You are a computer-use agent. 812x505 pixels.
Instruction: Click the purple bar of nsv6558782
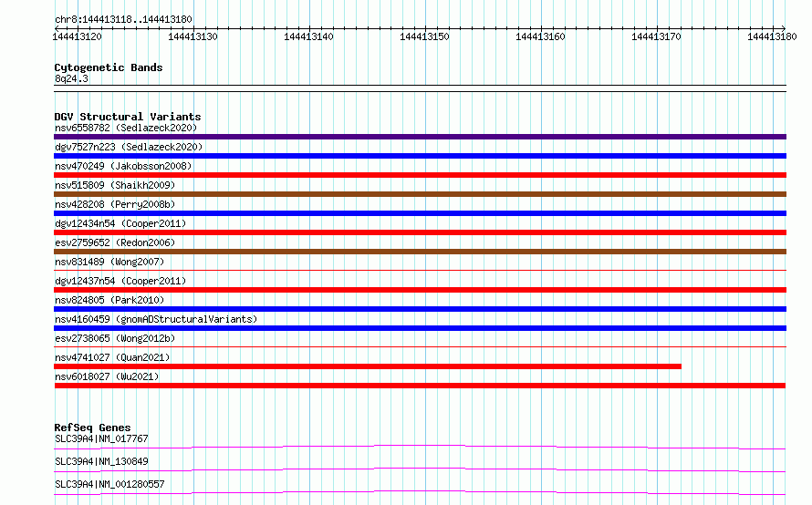coord(420,137)
